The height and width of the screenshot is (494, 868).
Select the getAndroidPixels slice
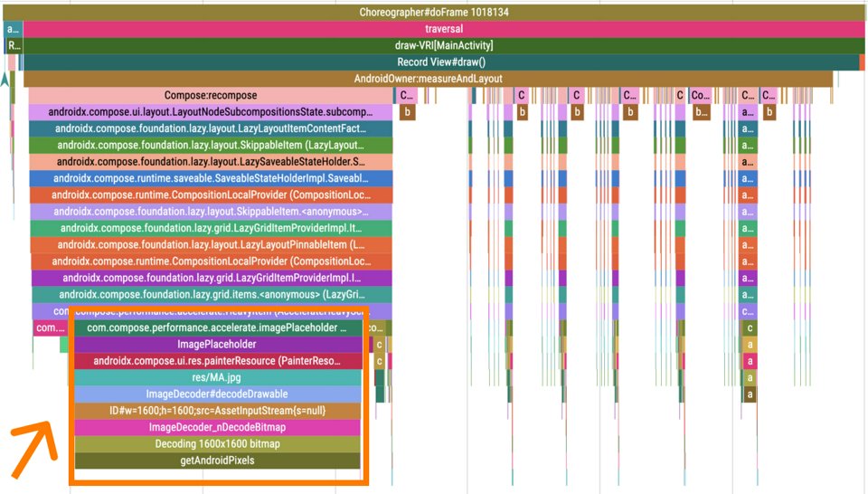(217, 461)
